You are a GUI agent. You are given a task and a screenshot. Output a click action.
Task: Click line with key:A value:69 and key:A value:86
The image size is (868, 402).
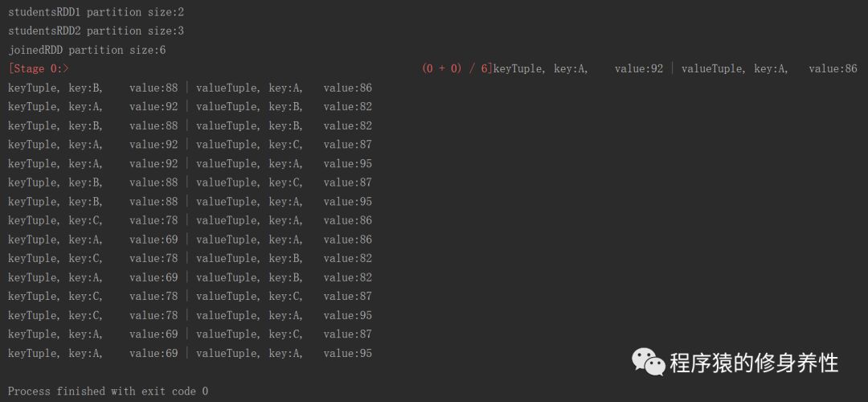(190, 240)
